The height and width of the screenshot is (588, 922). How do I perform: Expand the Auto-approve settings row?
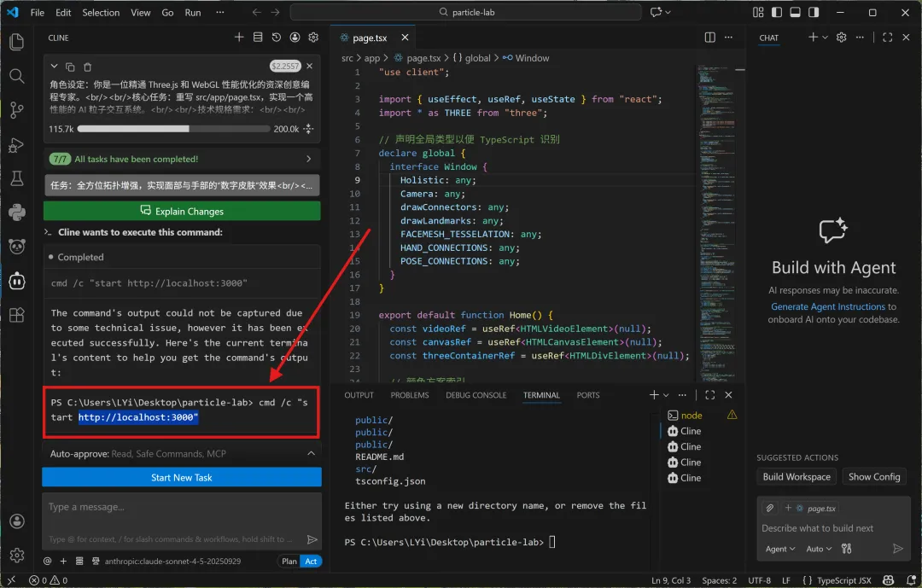(x=182, y=454)
